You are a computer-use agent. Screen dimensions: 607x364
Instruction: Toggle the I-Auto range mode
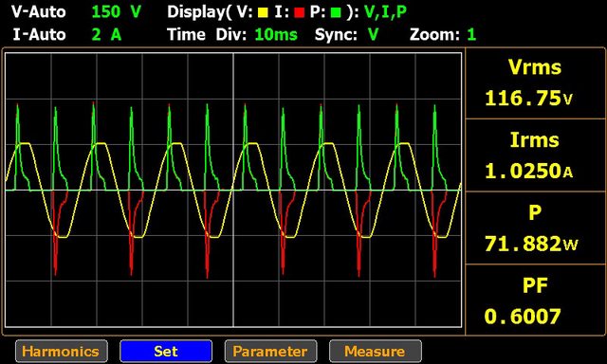39,35
